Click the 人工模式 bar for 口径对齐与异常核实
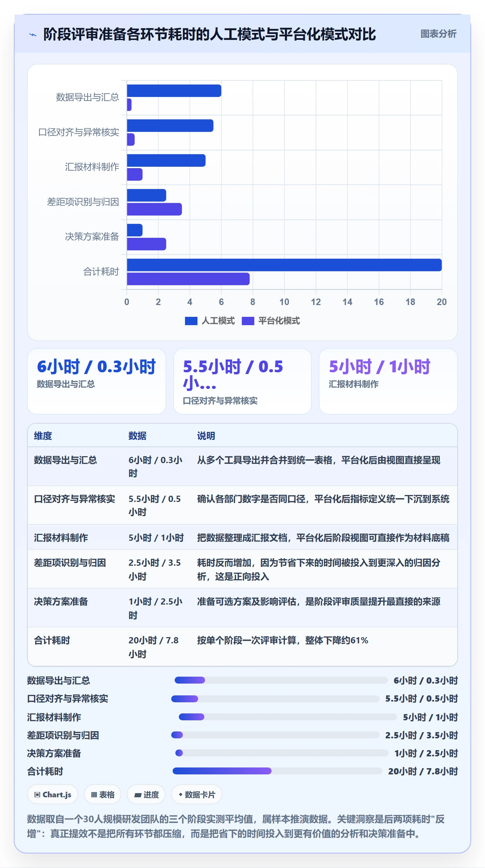 tap(170, 125)
